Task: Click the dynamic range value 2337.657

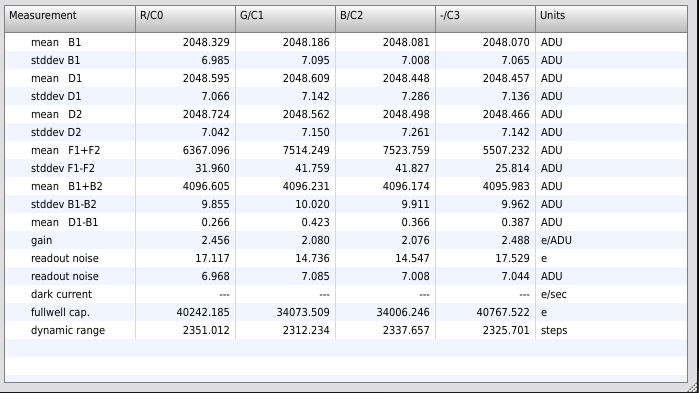Action: [406, 330]
